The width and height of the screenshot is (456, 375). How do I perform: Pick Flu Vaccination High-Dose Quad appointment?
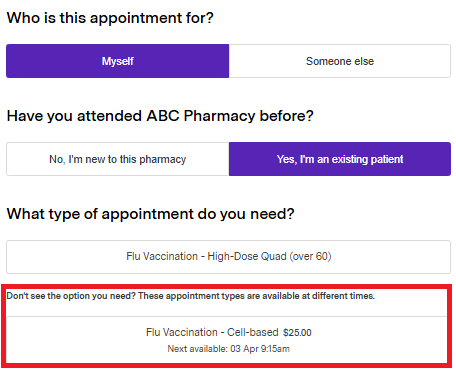click(x=228, y=257)
